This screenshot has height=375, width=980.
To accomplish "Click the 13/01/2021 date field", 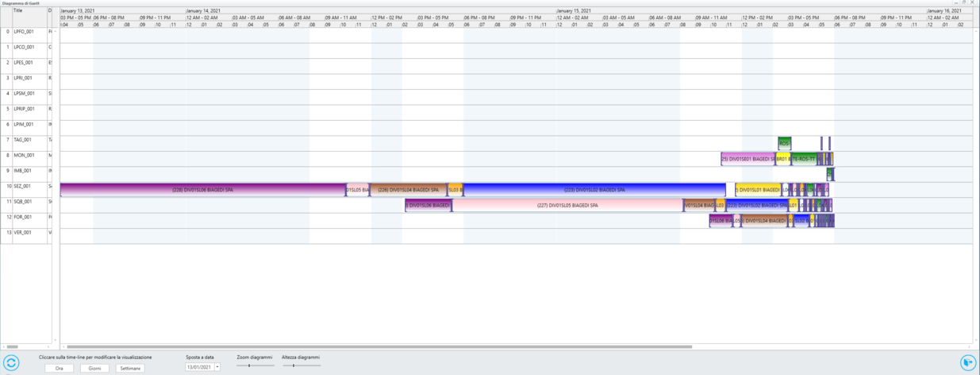I will click(x=200, y=367).
